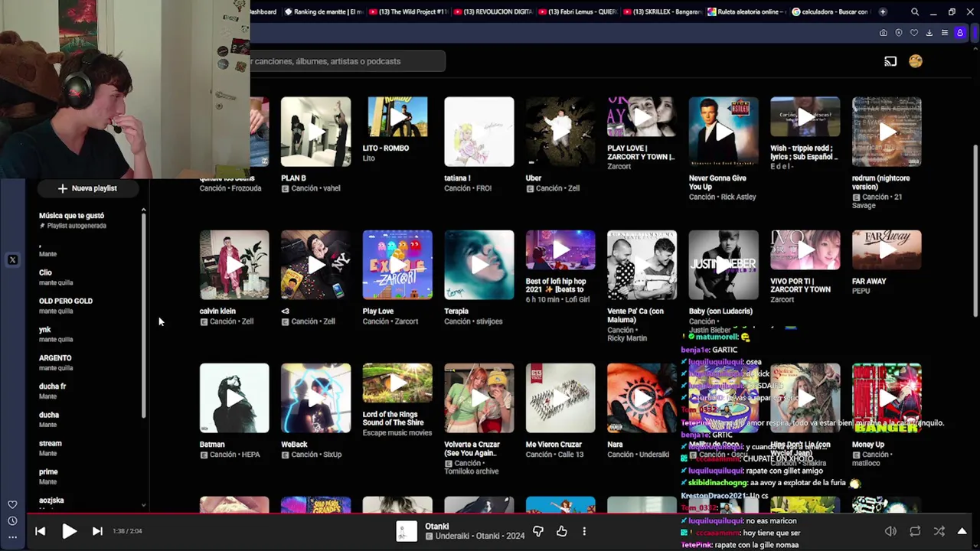Play the Nara song overlay button

642,398
